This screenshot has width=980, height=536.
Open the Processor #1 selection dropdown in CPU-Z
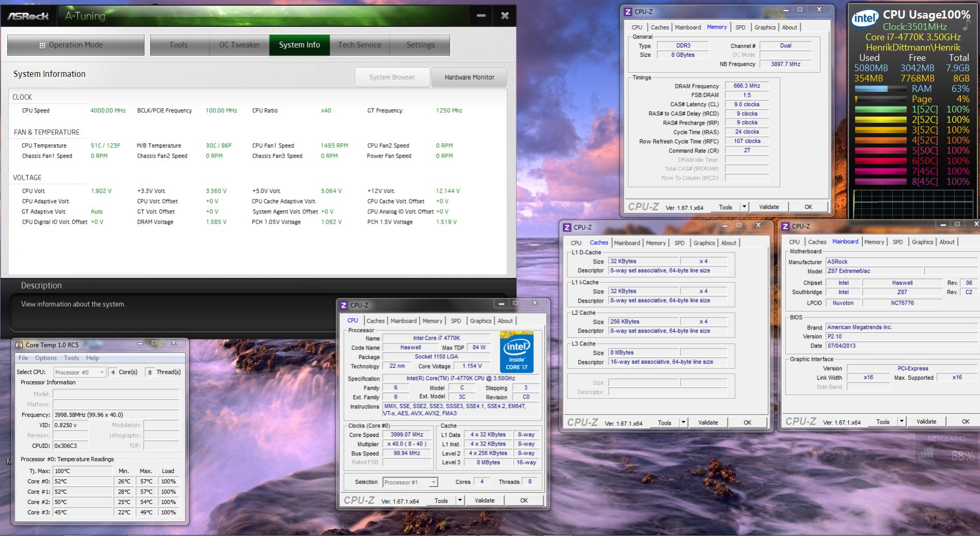[x=410, y=482]
